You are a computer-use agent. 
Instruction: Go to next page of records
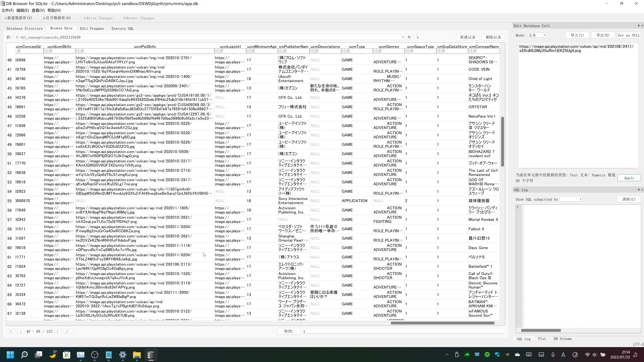coord(58,331)
